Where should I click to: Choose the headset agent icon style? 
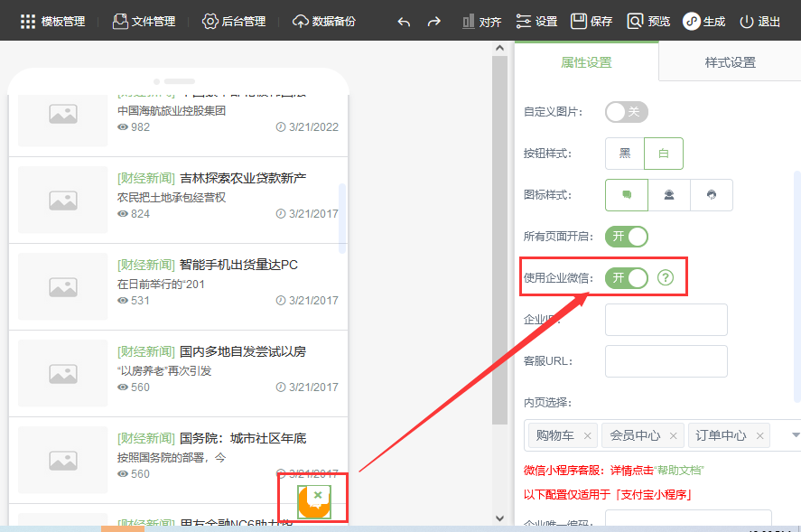668,195
